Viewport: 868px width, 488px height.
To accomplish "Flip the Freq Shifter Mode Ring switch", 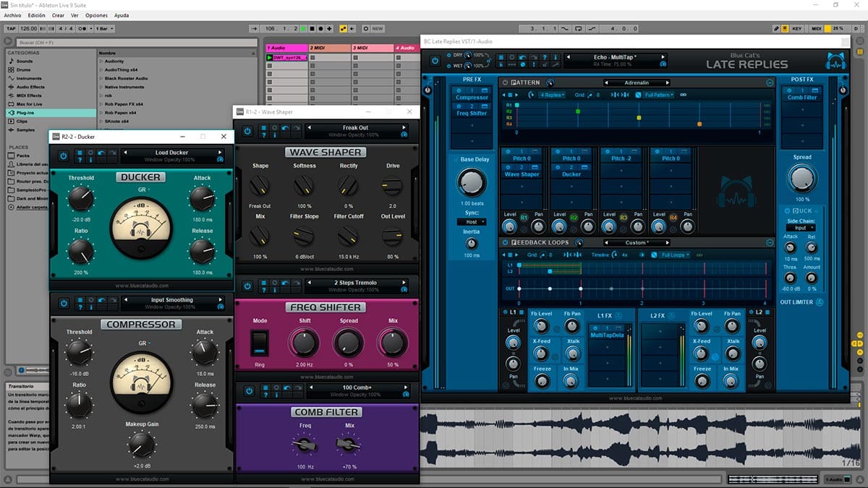I will click(260, 343).
